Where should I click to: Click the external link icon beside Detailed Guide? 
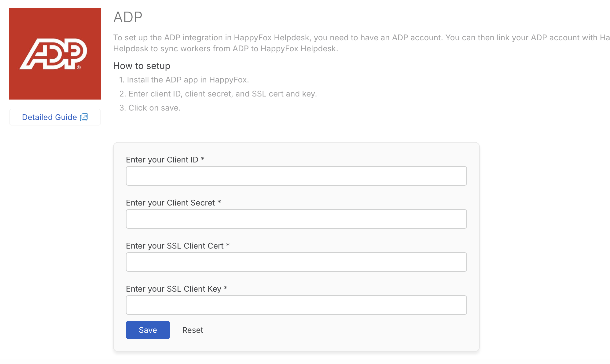pos(84,117)
